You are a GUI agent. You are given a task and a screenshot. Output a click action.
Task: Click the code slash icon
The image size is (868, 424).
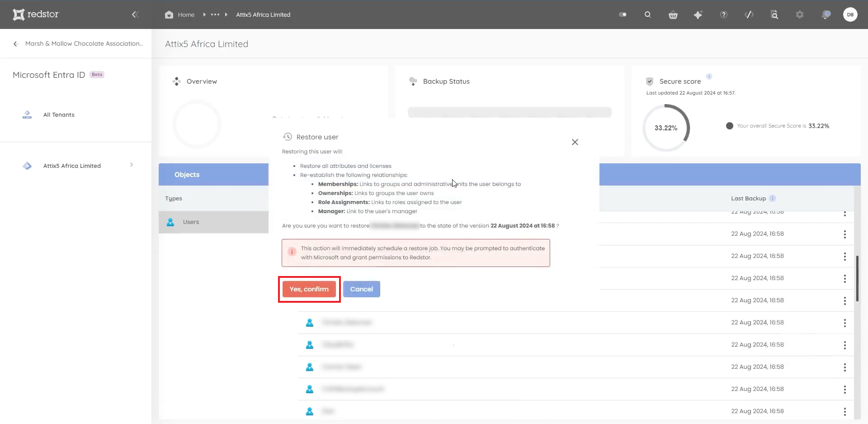(749, 15)
